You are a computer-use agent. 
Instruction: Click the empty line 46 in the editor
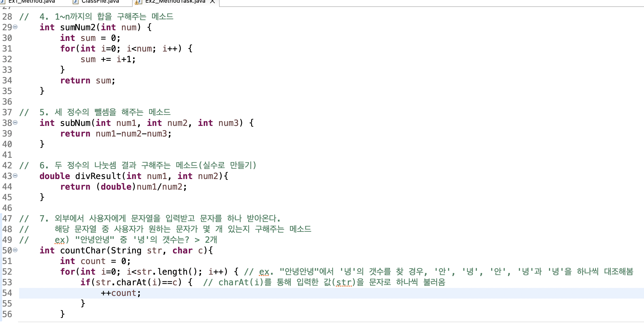tap(159, 208)
